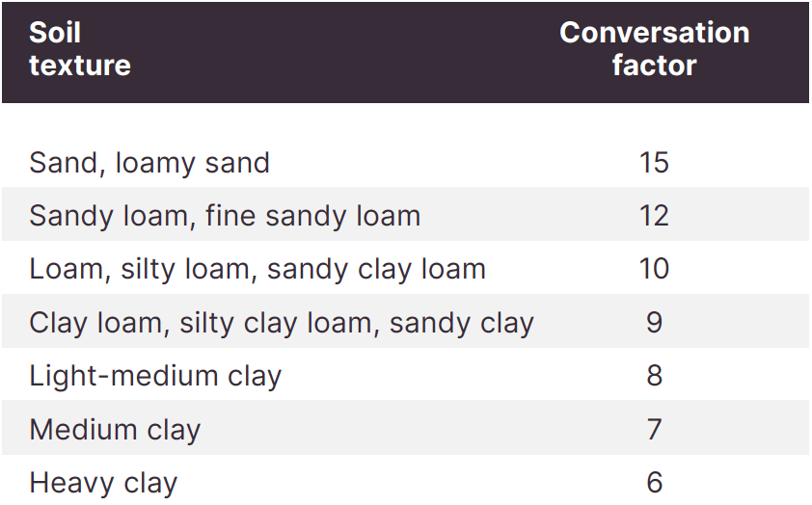The image size is (812, 505).
Task: Click the conversion factor value 15
Action: [654, 163]
